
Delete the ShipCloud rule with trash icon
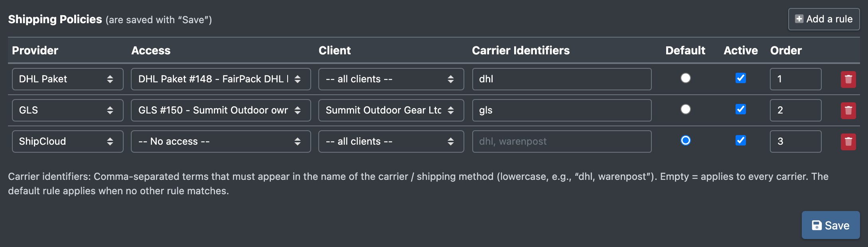click(x=848, y=141)
